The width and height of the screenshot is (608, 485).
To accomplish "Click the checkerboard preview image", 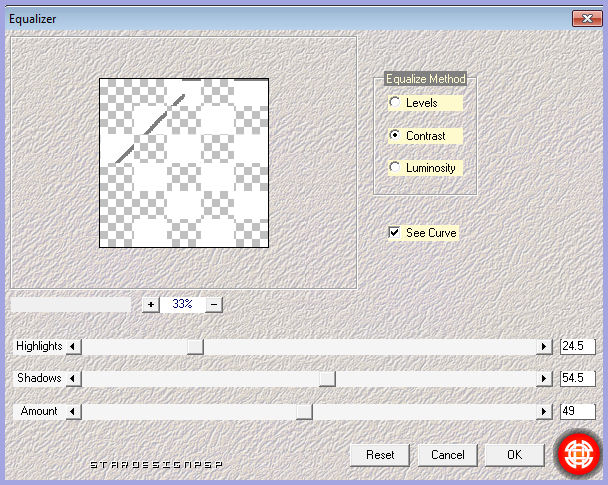I will (x=184, y=163).
